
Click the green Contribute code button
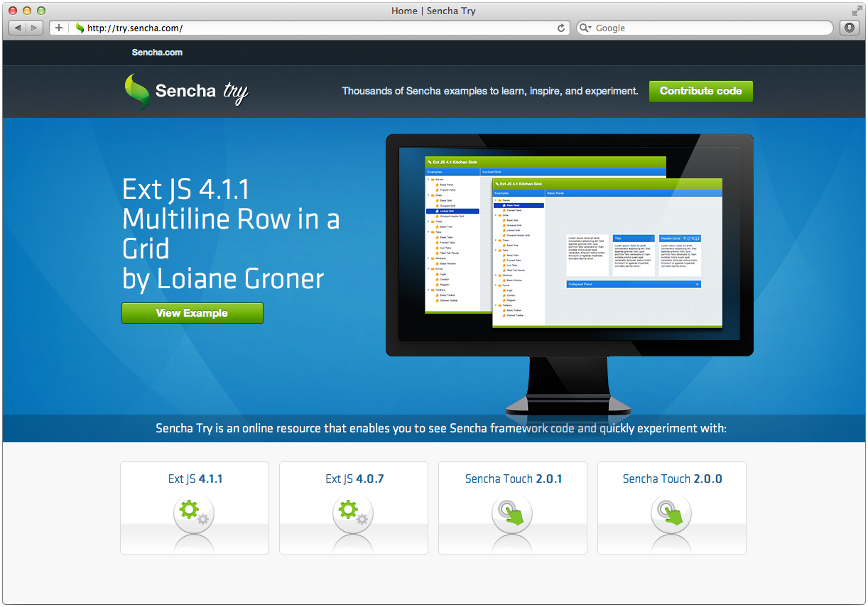pyautogui.click(x=701, y=91)
